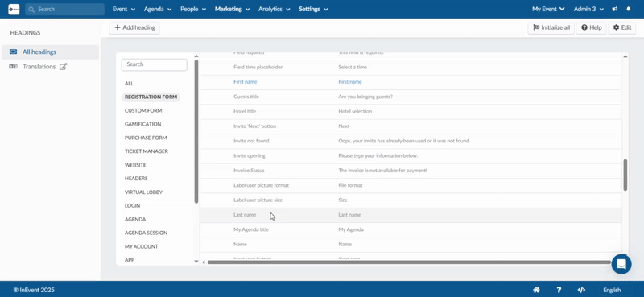Select the VIRTUAL LOBBY category

tap(144, 192)
